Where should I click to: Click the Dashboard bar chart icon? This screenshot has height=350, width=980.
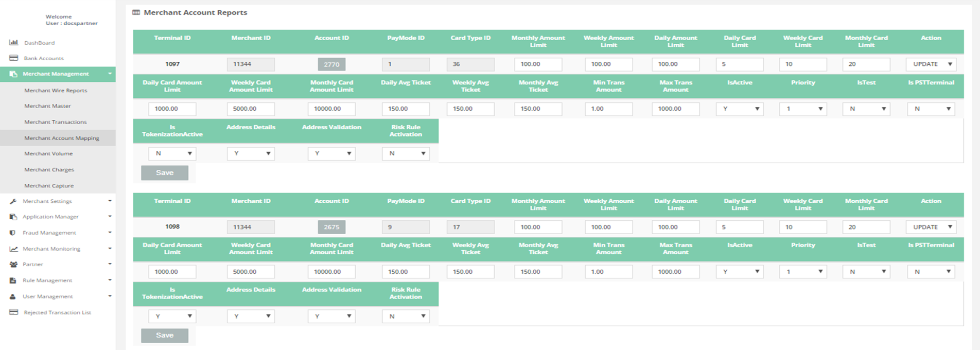13,43
